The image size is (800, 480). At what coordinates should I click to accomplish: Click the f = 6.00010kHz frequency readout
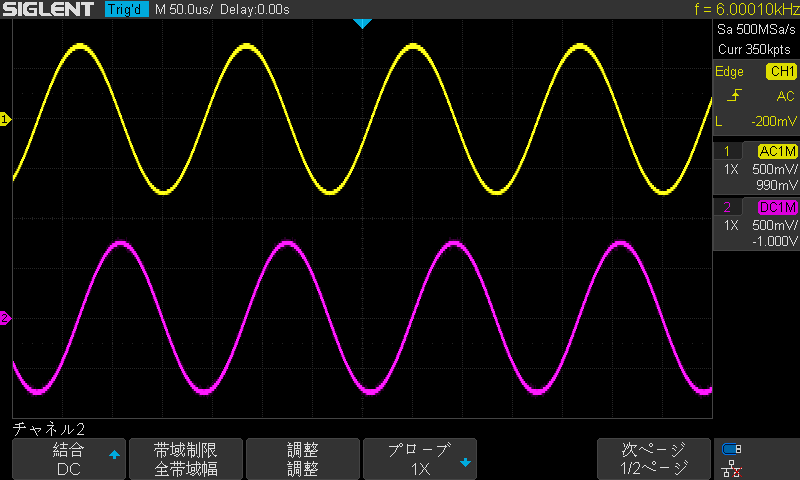747,9
